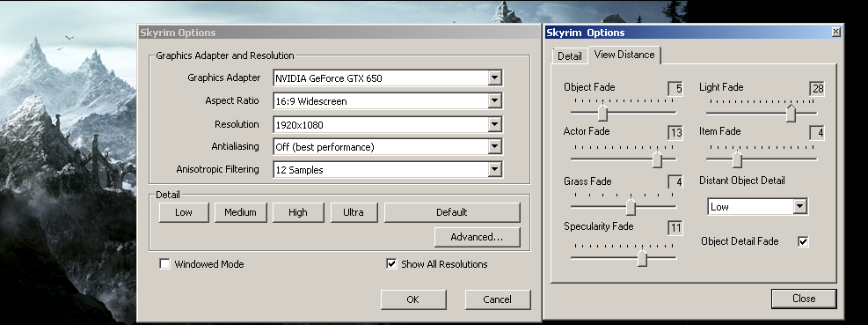Viewport: 868px width, 325px height.
Task: Click the Specularity Fade value box
Action: [675, 228]
